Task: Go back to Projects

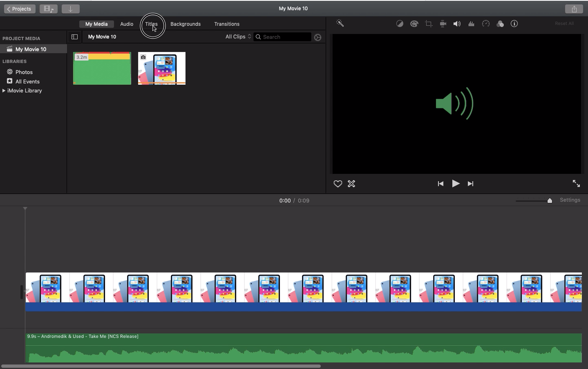Action: [x=19, y=9]
